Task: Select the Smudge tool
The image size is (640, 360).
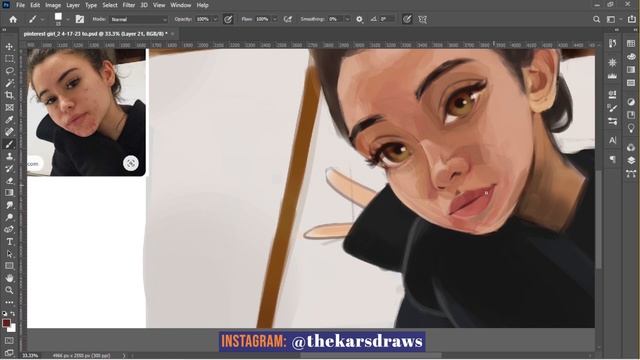Action: pos(9,205)
